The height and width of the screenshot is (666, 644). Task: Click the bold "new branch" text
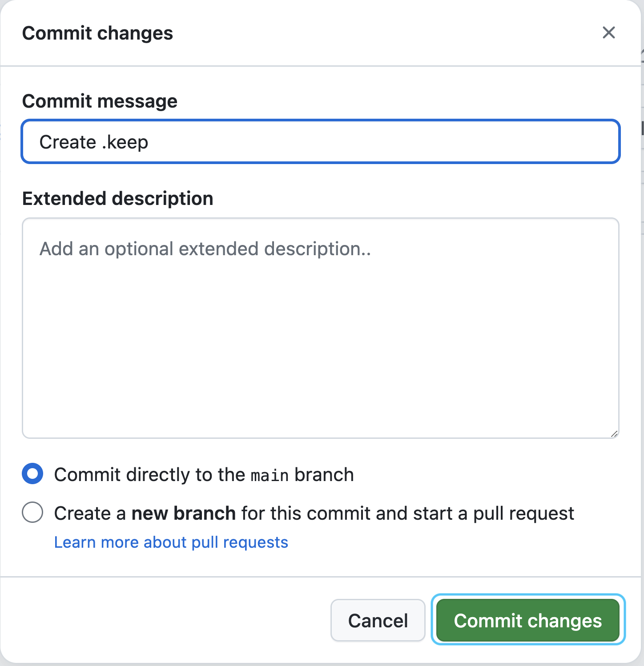click(x=183, y=514)
